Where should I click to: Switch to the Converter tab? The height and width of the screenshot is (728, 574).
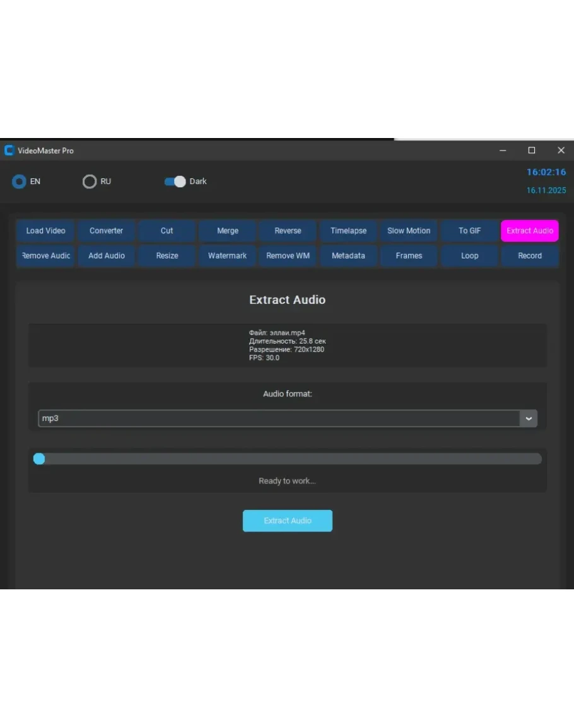pyautogui.click(x=106, y=231)
